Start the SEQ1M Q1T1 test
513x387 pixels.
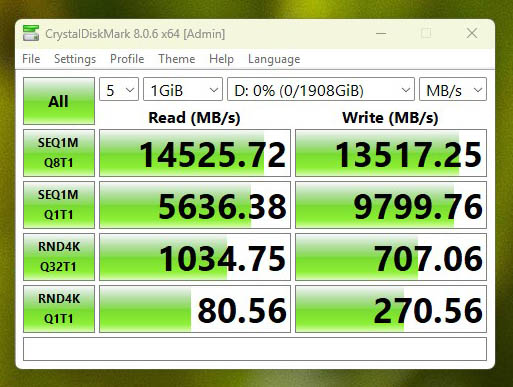tap(59, 205)
